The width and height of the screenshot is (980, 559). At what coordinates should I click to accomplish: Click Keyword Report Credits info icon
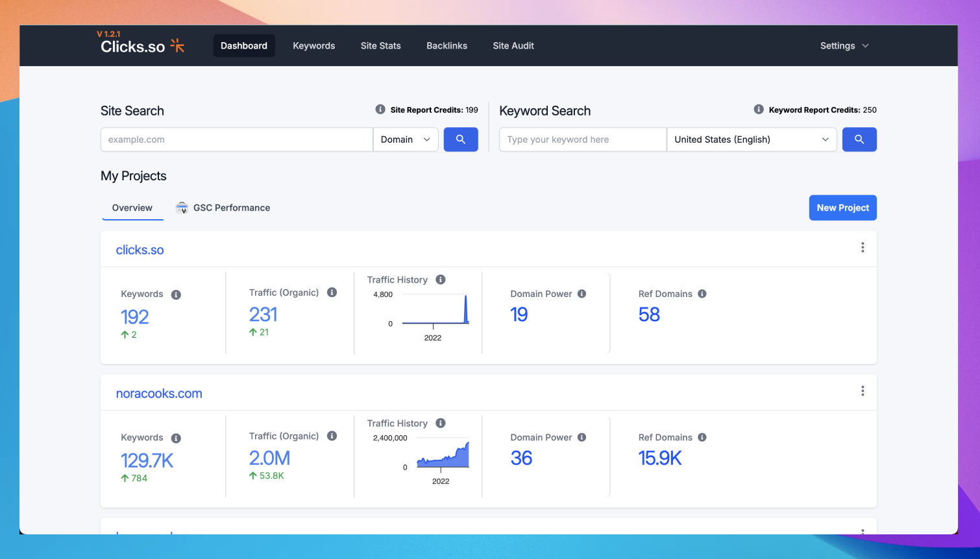tap(759, 110)
